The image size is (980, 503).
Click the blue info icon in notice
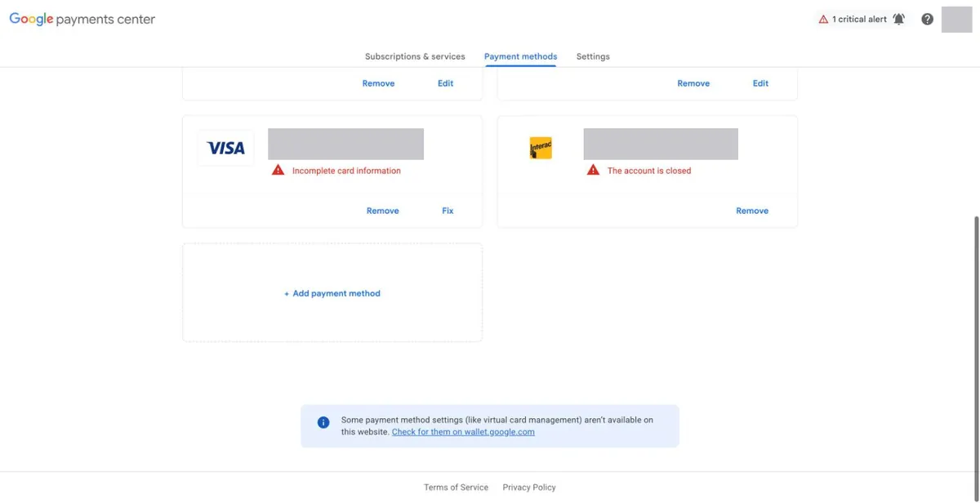pyautogui.click(x=323, y=422)
